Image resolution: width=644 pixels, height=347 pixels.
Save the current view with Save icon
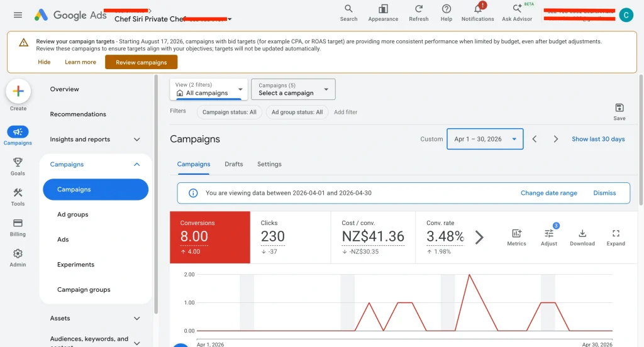[619, 112]
